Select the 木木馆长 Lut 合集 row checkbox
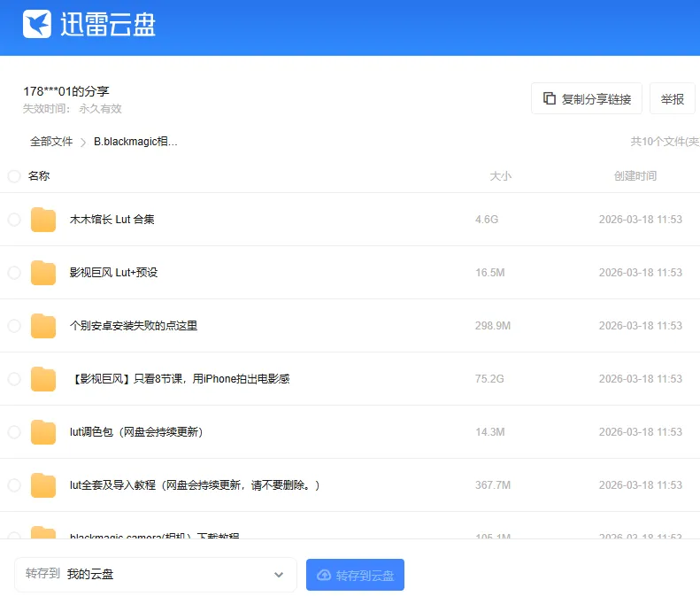Image resolution: width=700 pixels, height=604 pixels. tap(14, 220)
